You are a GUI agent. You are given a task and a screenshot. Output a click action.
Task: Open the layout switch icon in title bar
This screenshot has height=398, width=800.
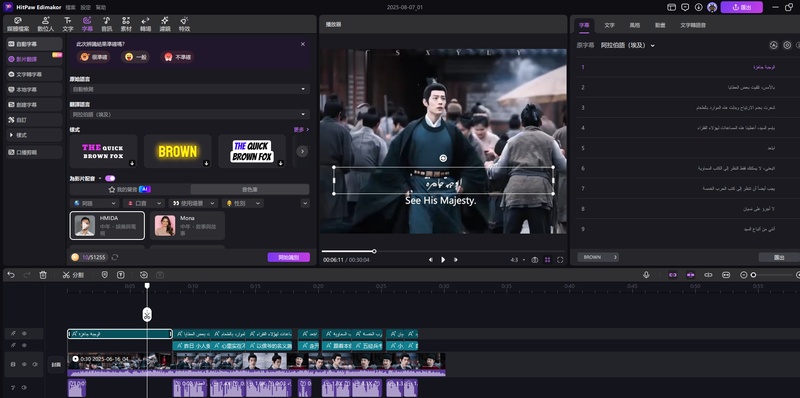[x=672, y=7]
